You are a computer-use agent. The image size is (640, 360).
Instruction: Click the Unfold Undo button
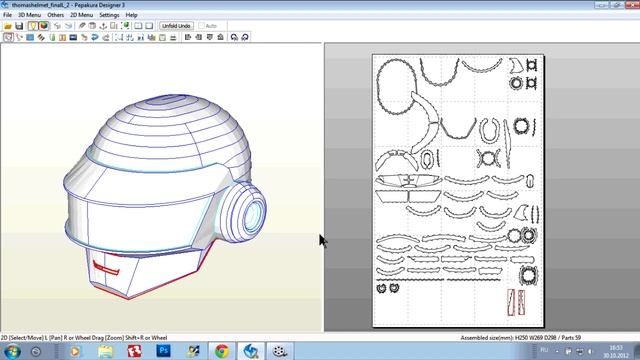(176, 26)
